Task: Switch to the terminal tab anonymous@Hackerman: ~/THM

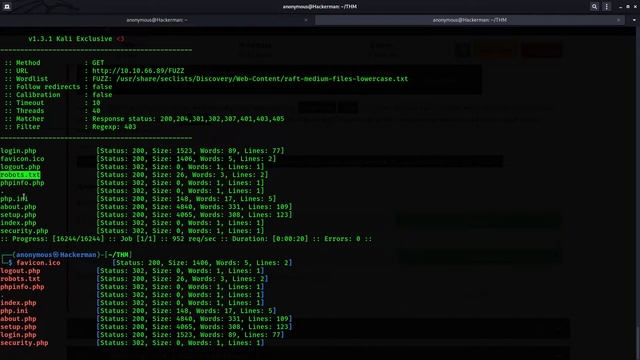Action: 469,20
